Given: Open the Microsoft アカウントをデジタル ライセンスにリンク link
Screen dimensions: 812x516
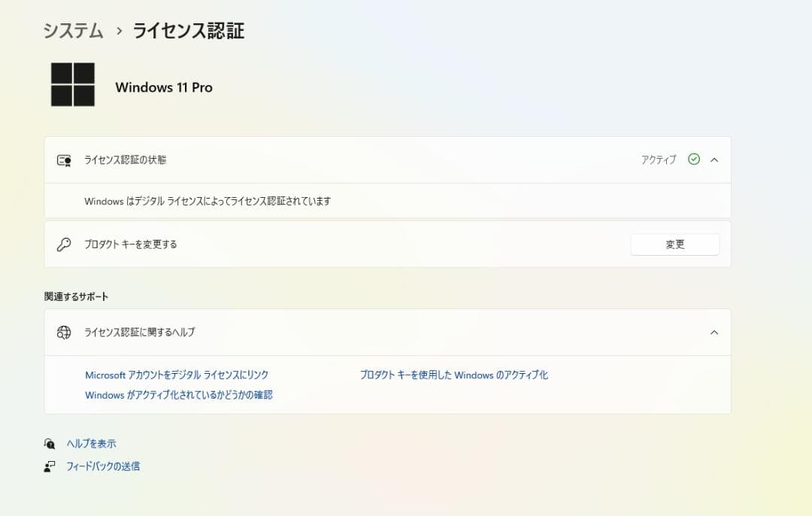Looking at the screenshot, I should pyautogui.click(x=177, y=374).
